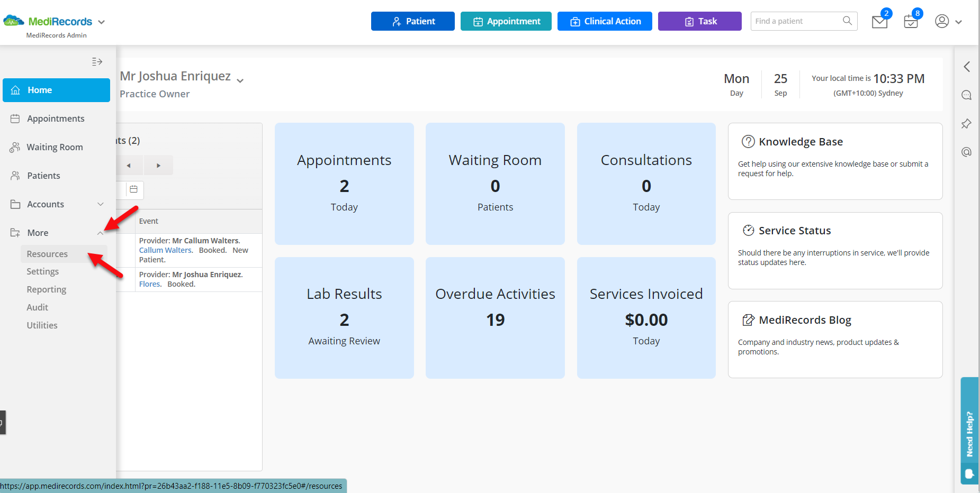Click the Service Status gauge icon
This screenshot has width=980, height=493.
(748, 230)
